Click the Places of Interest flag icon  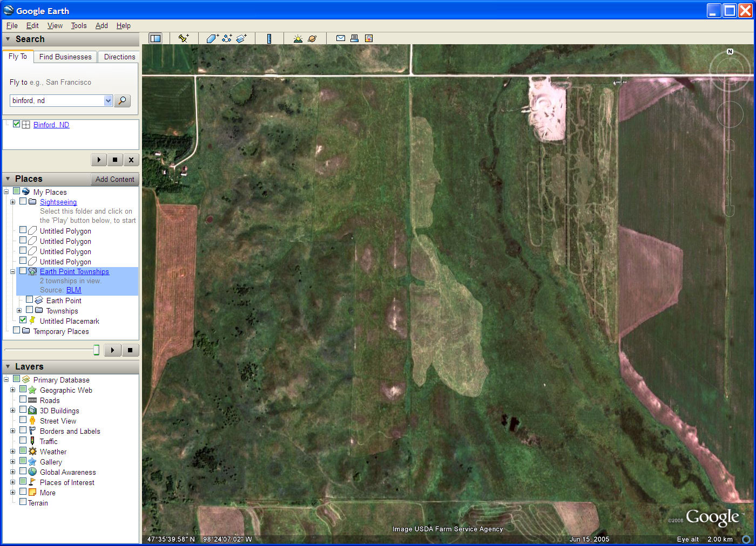coord(32,482)
